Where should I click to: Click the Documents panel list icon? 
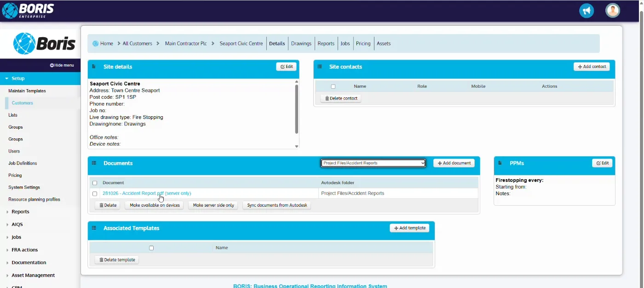coord(94,163)
